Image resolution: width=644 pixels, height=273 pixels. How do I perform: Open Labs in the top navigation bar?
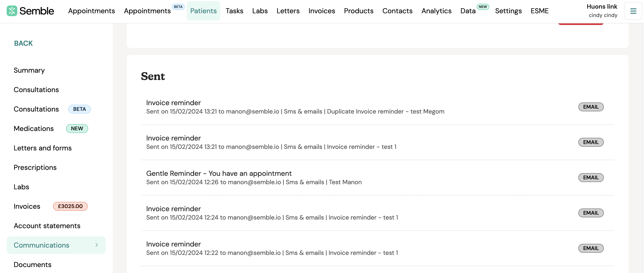[260, 11]
